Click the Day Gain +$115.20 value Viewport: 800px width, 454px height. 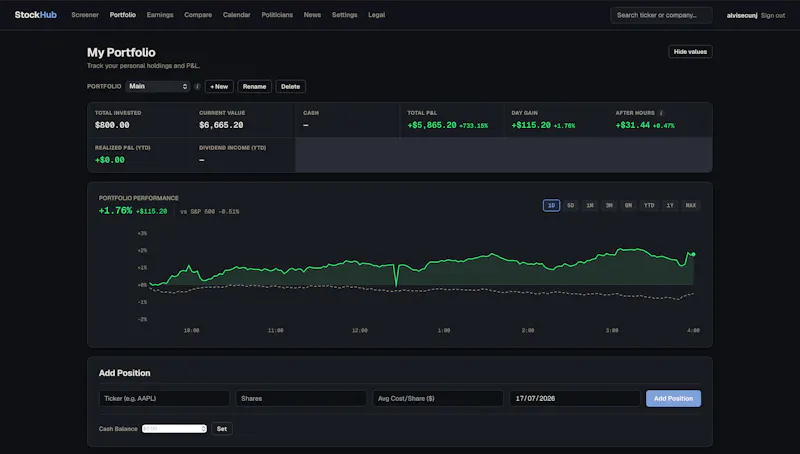tap(531, 125)
